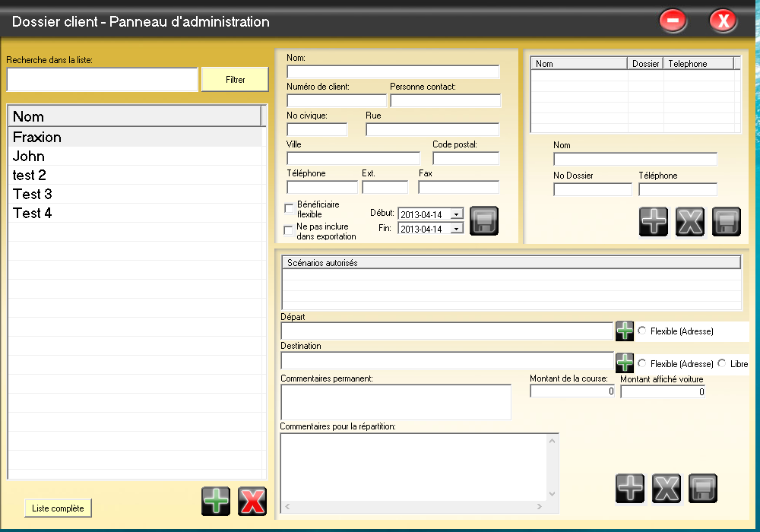This screenshot has width=760, height=532.
Task: Select John in the client list
Action: [135, 156]
